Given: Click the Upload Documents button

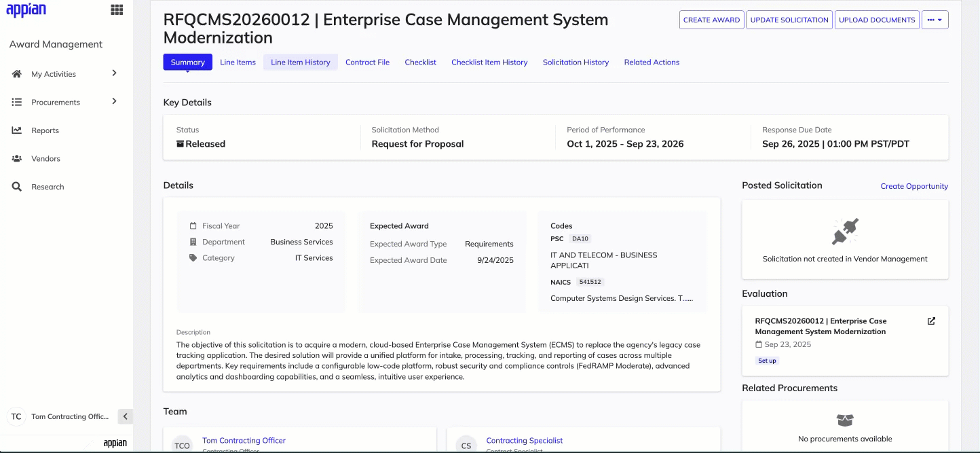Looking at the screenshot, I should (877, 20).
